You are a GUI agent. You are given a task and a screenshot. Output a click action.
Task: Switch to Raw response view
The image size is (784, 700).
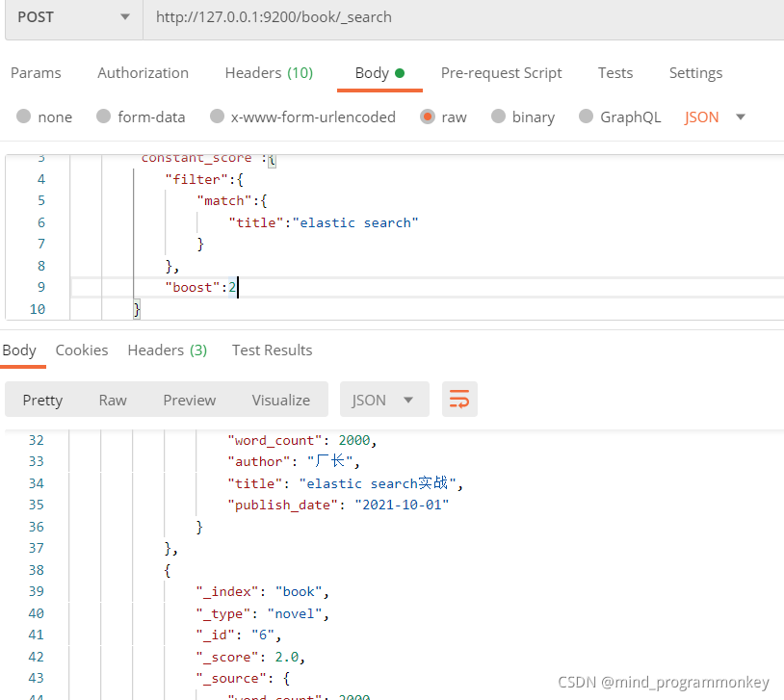coord(113,400)
